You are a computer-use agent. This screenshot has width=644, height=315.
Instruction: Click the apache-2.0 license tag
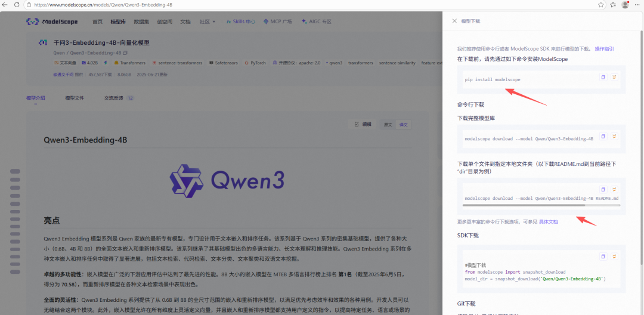(x=296, y=63)
